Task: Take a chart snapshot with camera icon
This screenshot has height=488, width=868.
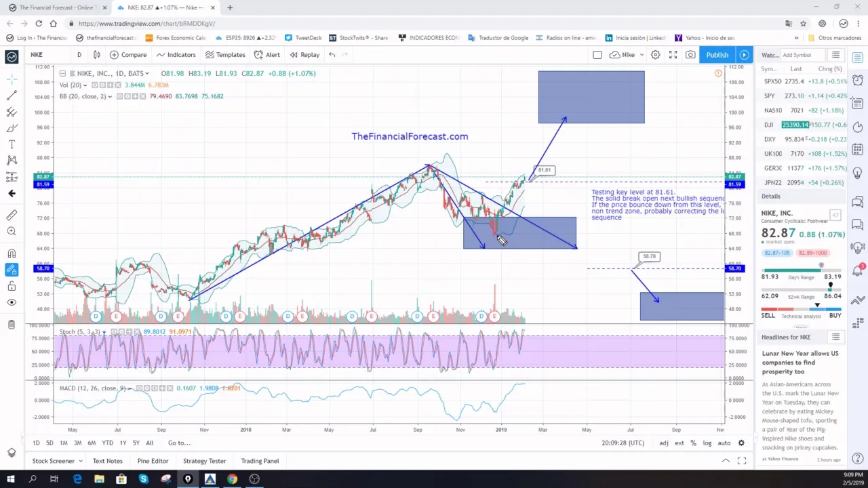Action: coord(690,55)
